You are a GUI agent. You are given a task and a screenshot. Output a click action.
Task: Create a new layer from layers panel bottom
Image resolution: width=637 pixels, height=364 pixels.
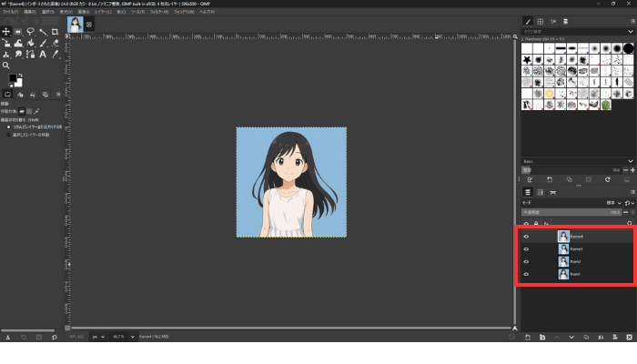(x=528, y=338)
